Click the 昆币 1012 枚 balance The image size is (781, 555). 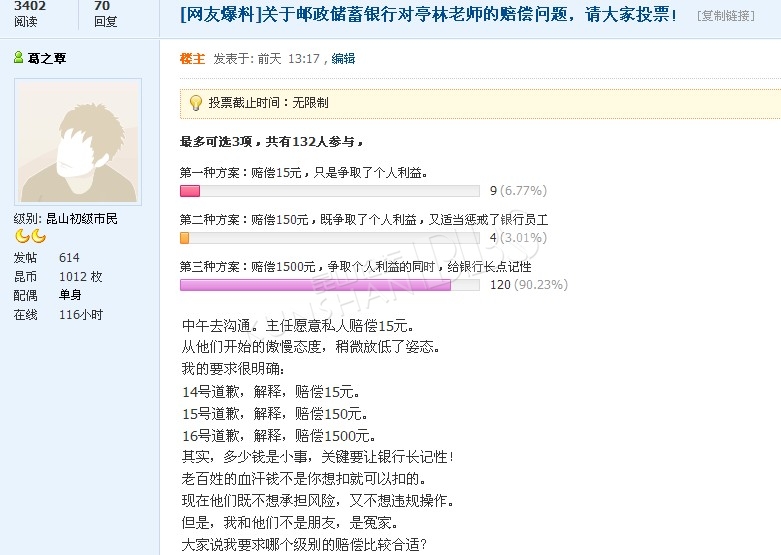pos(80,277)
